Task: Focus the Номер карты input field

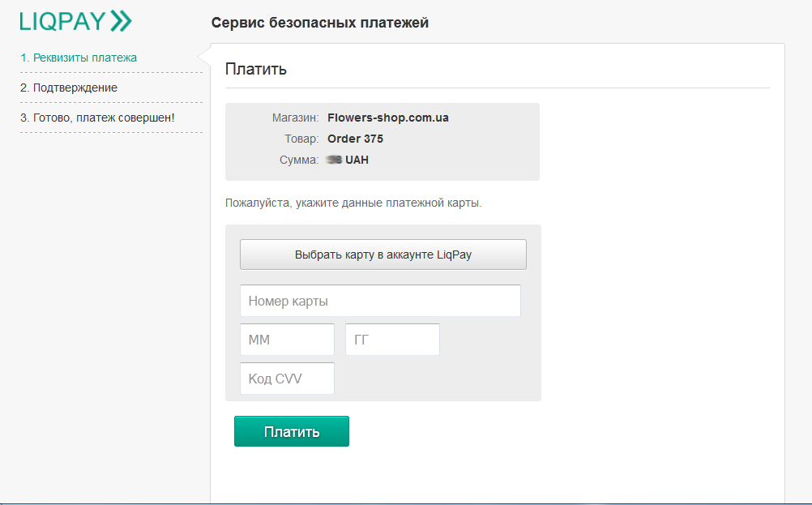Action: pos(380,301)
